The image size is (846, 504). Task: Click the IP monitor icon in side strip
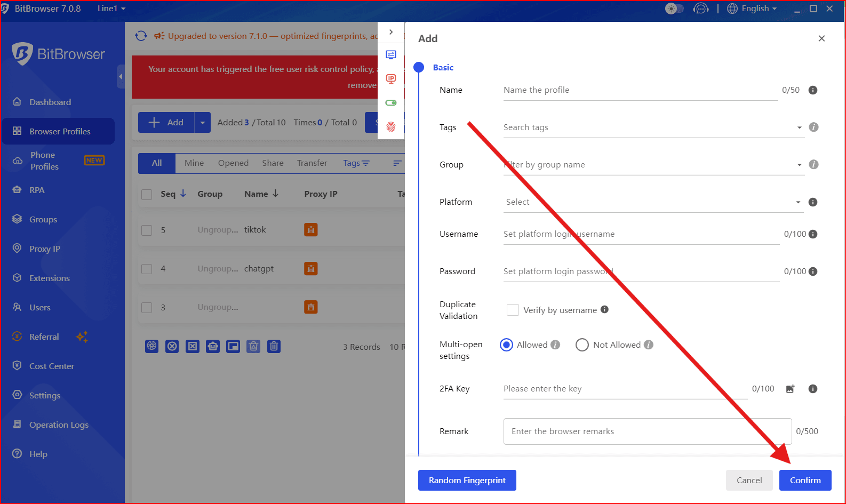pos(391,79)
